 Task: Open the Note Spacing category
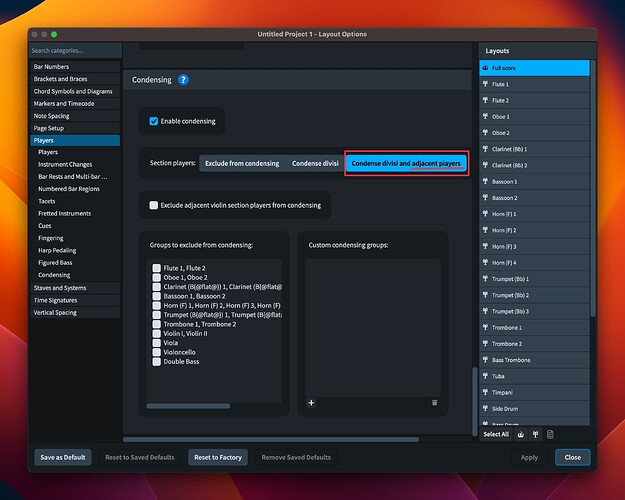pyautogui.click(x=75, y=116)
